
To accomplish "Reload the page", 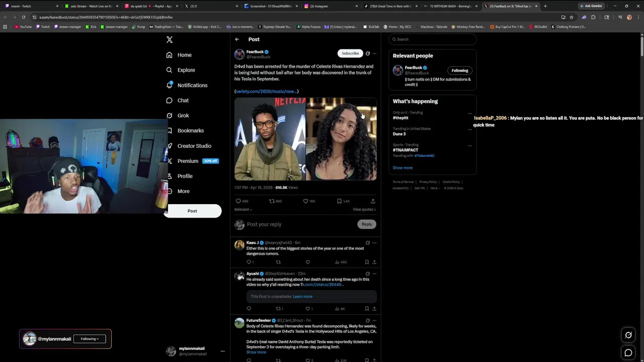I will pos(23,17).
